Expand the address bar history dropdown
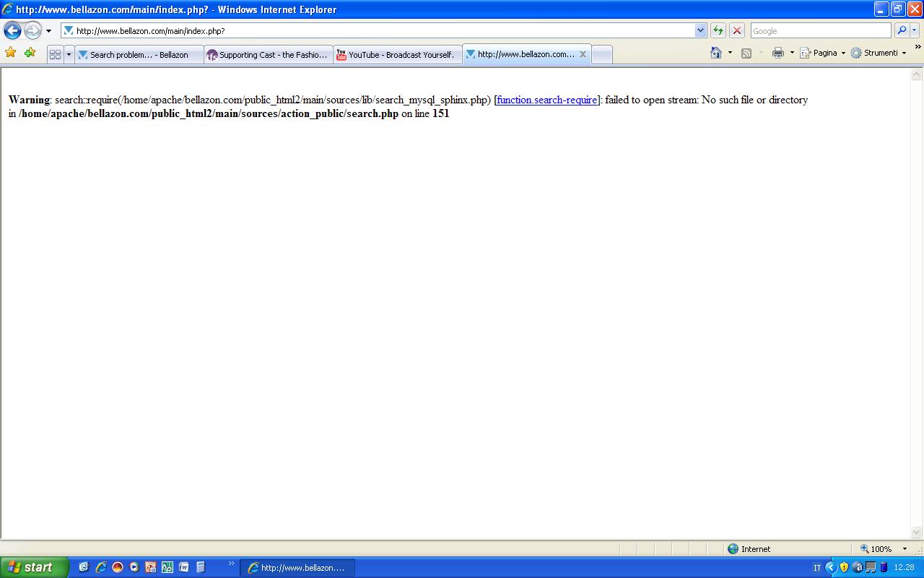 (700, 30)
